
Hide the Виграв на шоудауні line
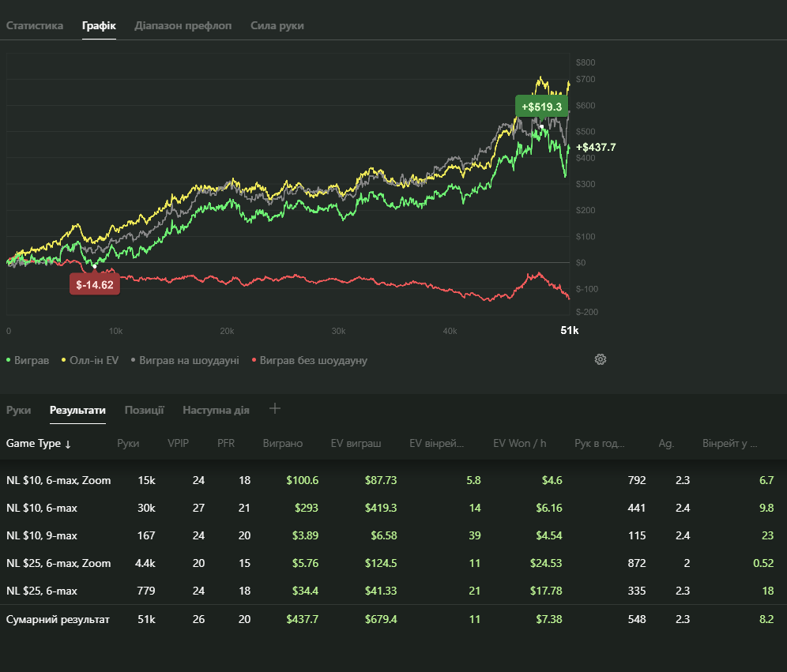pyautogui.click(x=185, y=360)
